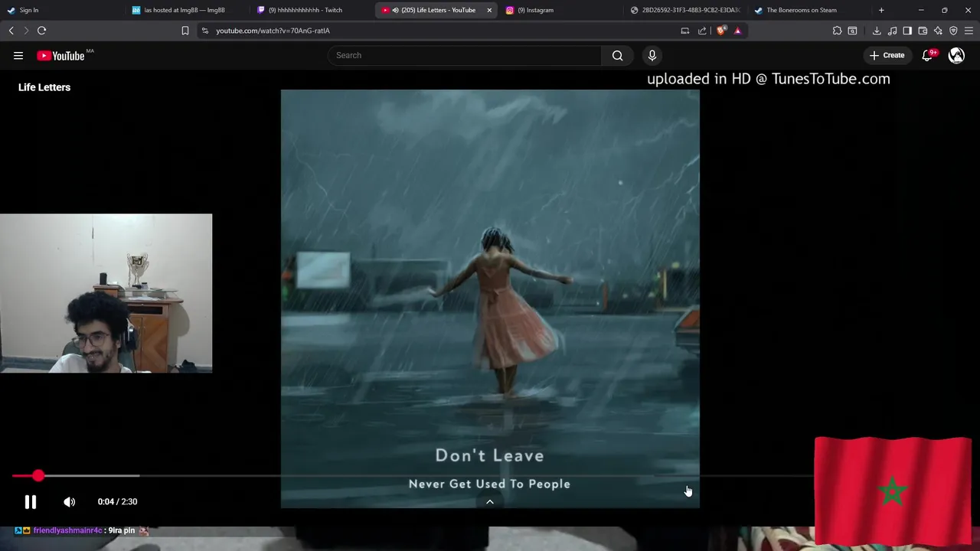Start voice search with the microphone

point(652,55)
